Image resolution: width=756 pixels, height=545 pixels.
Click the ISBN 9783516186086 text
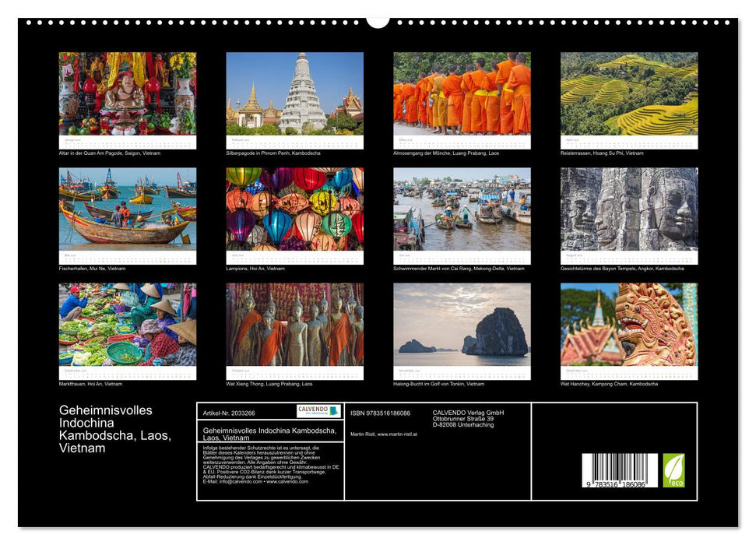tap(380, 413)
